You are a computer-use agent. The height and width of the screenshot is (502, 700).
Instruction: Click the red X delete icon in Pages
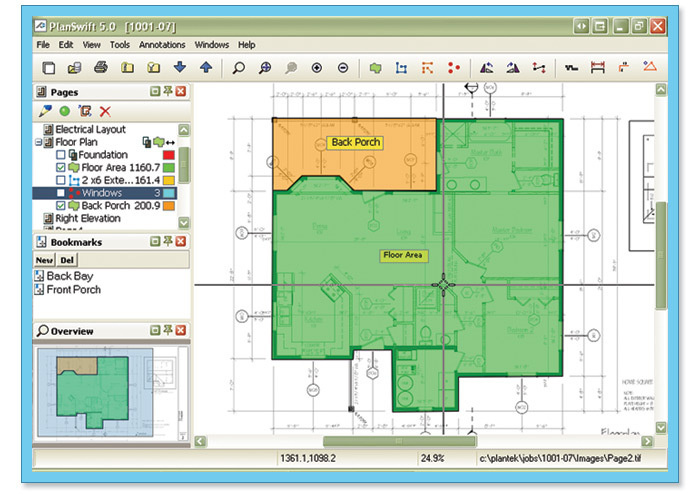point(105,111)
